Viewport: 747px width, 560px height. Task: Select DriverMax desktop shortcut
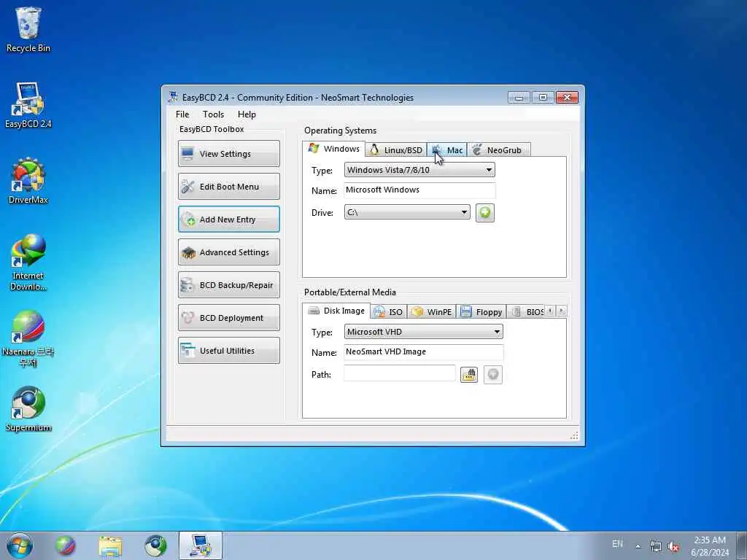(28, 181)
